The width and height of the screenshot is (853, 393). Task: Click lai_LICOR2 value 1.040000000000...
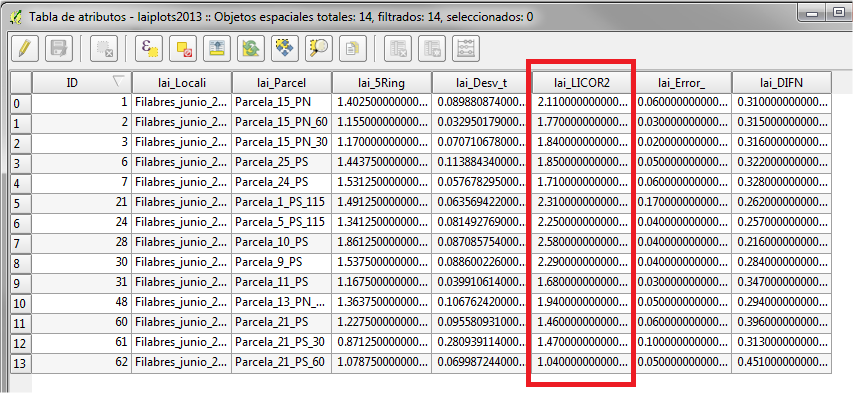click(582, 362)
